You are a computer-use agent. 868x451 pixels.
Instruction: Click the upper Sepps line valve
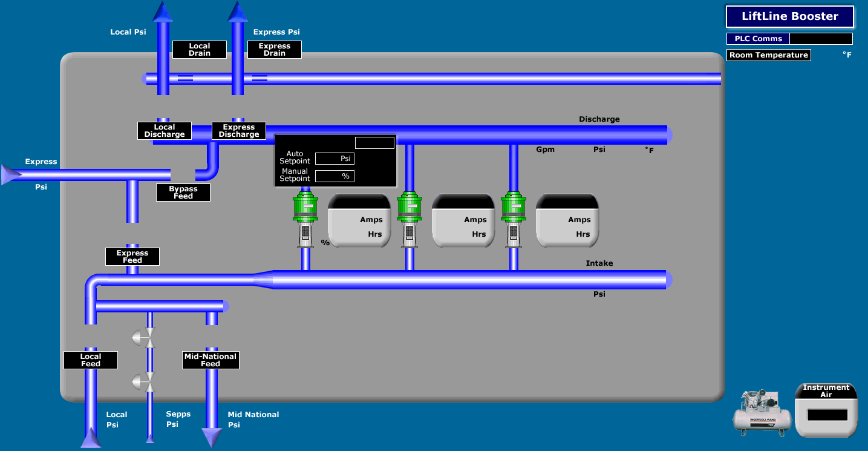(x=145, y=337)
